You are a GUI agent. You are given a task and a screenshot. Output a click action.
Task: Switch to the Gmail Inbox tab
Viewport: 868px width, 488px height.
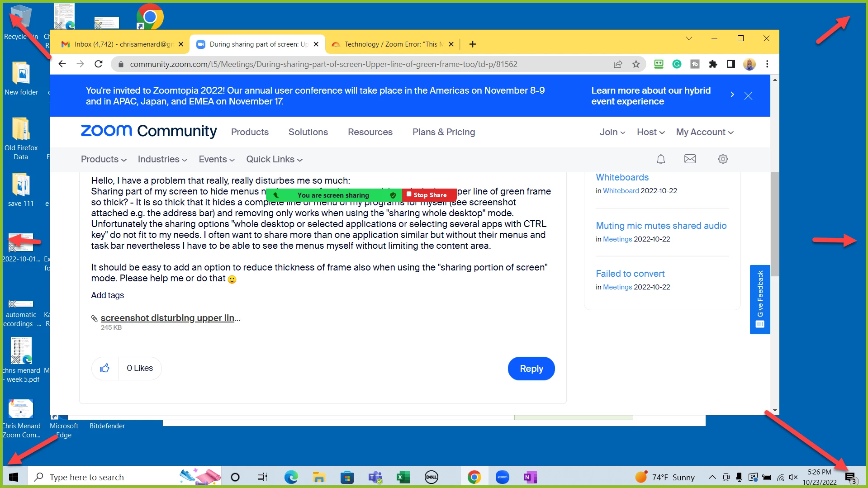(120, 44)
